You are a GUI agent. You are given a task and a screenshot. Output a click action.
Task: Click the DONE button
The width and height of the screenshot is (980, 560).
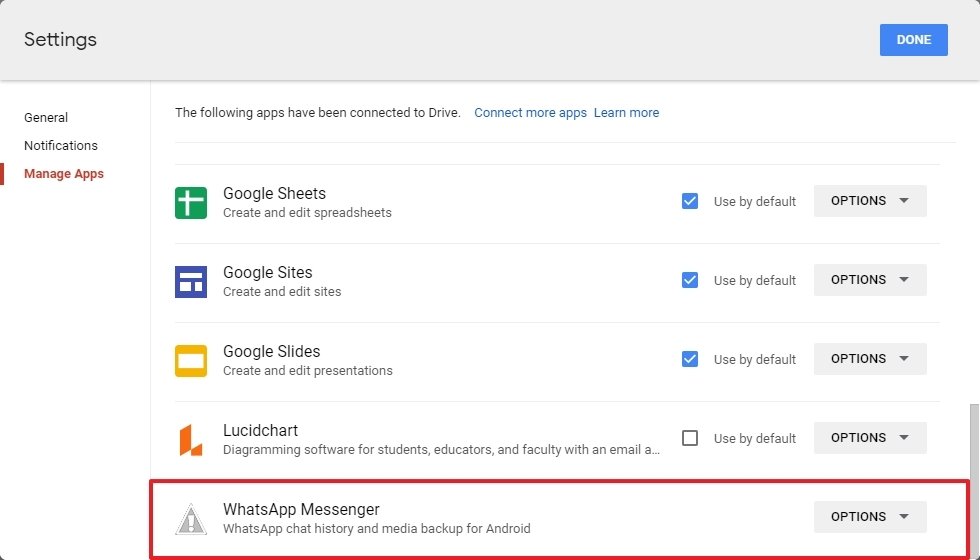point(914,39)
